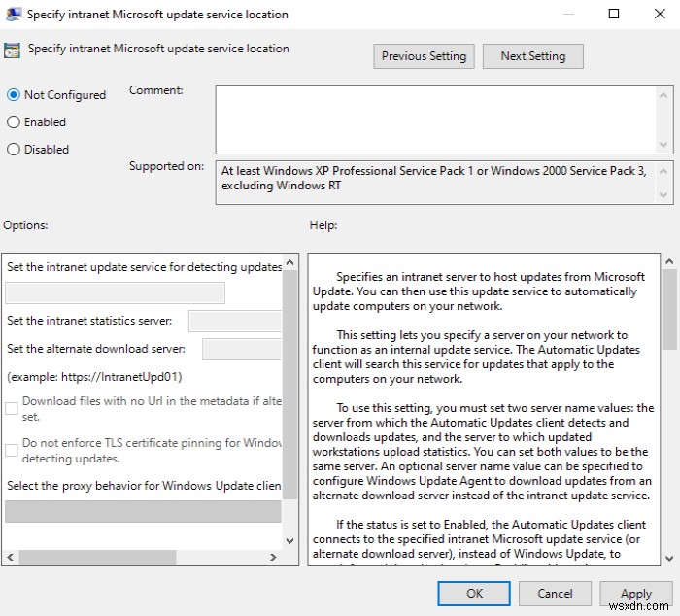Click the Options panel scroll up arrow
Screen dimensions: 680x616
(x=290, y=262)
